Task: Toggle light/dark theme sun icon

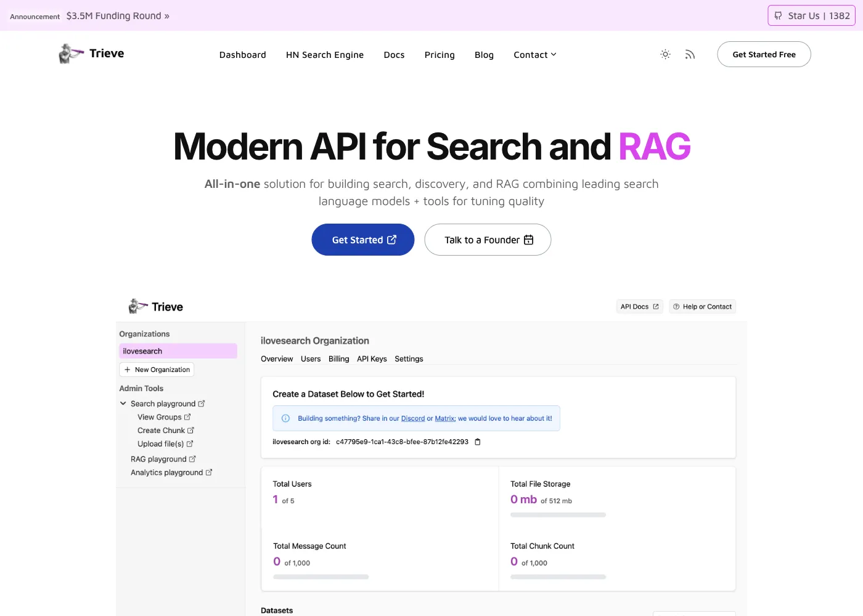Action: (x=665, y=54)
